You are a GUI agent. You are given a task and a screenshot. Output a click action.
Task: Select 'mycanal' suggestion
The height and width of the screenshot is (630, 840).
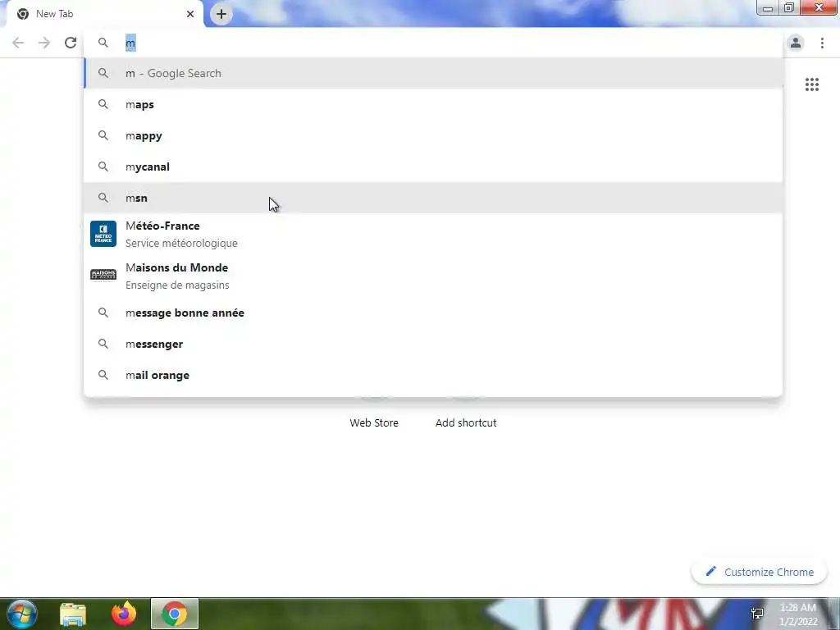coord(433,167)
